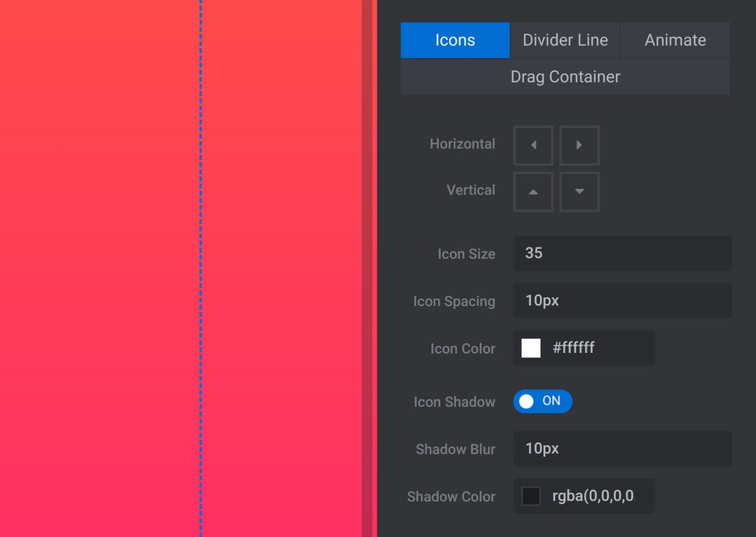The image size is (756, 537).
Task: Nudge icons right with Horizontal right arrow
Action: 579,145
